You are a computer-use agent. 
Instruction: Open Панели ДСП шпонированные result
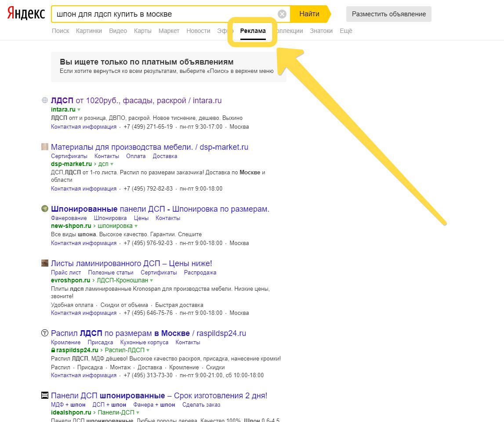point(159,396)
